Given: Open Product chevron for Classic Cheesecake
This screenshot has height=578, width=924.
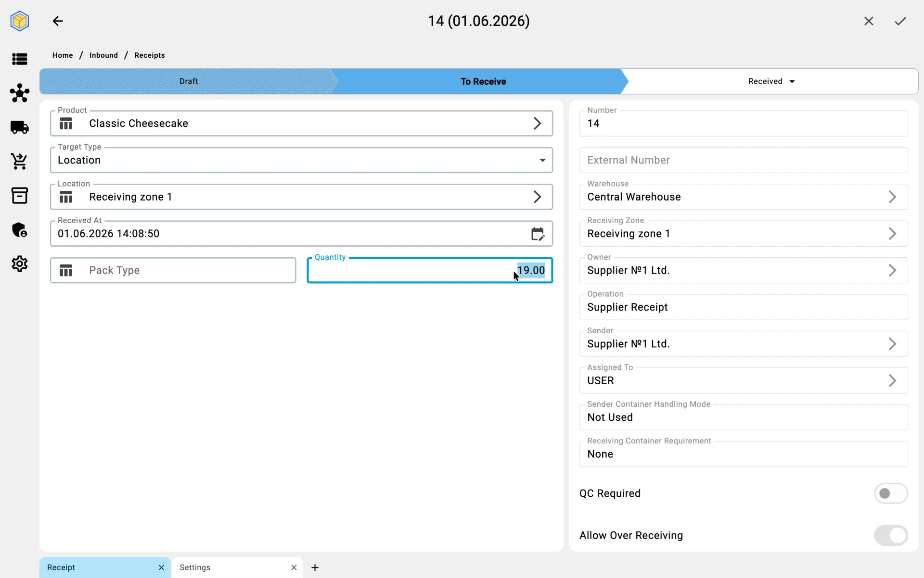Looking at the screenshot, I should pyautogui.click(x=538, y=124).
